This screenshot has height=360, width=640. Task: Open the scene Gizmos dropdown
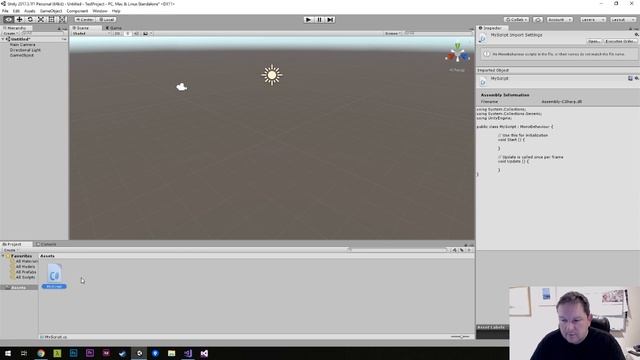tap(393, 33)
